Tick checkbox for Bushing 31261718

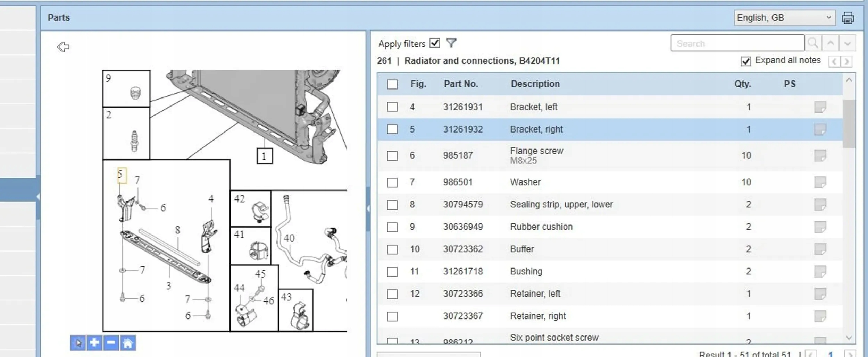[392, 272]
